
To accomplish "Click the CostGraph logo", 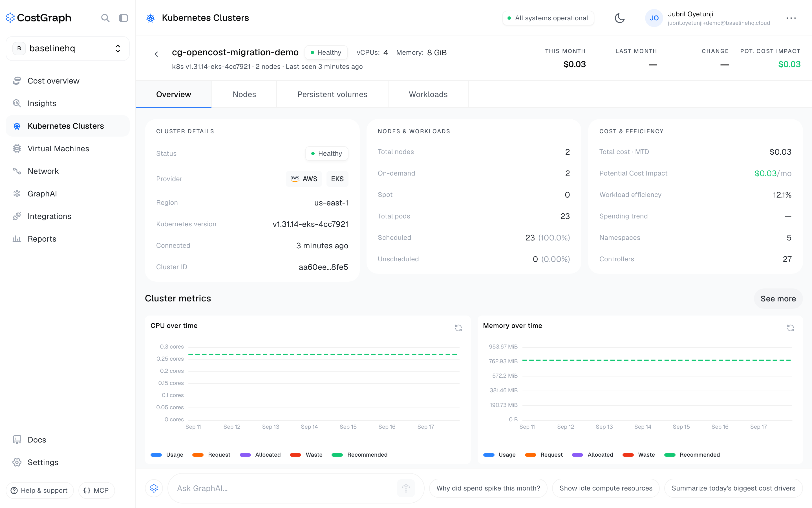I will click(39, 18).
